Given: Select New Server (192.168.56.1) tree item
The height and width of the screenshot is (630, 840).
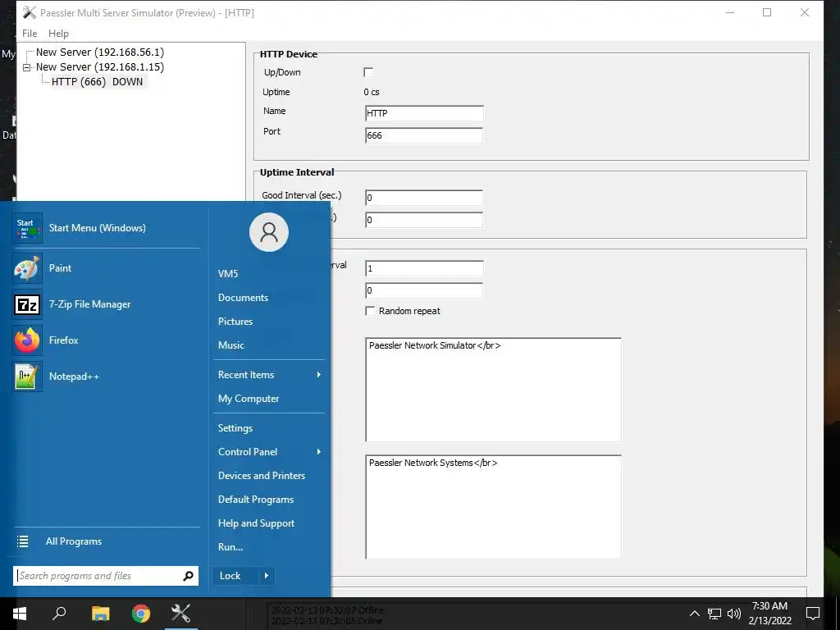Looking at the screenshot, I should (99, 52).
